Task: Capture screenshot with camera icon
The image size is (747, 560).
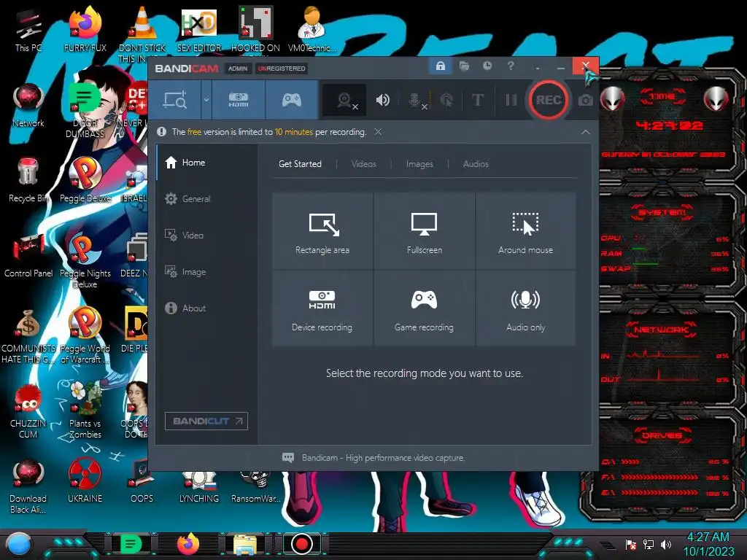Action: pyautogui.click(x=586, y=101)
